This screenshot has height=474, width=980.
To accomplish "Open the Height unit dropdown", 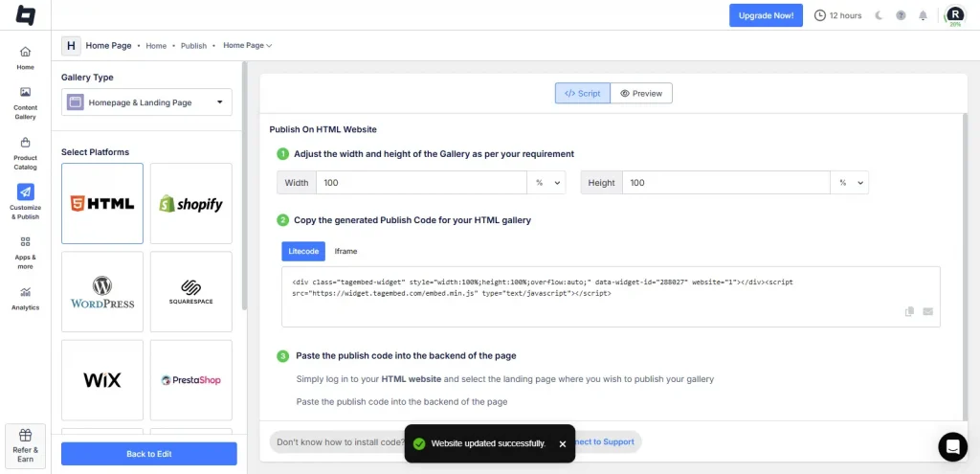I will tap(850, 183).
